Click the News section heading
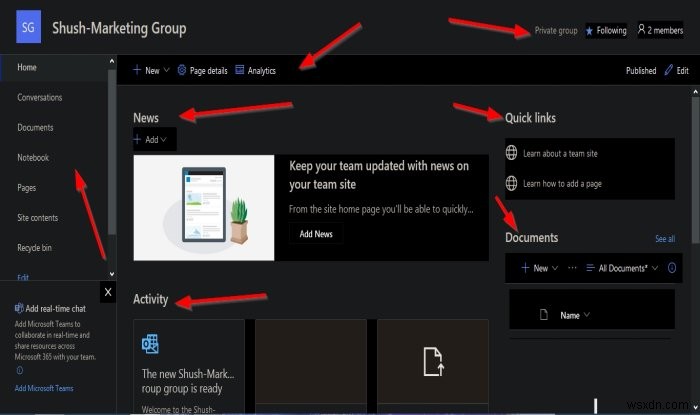 pyautogui.click(x=146, y=118)
